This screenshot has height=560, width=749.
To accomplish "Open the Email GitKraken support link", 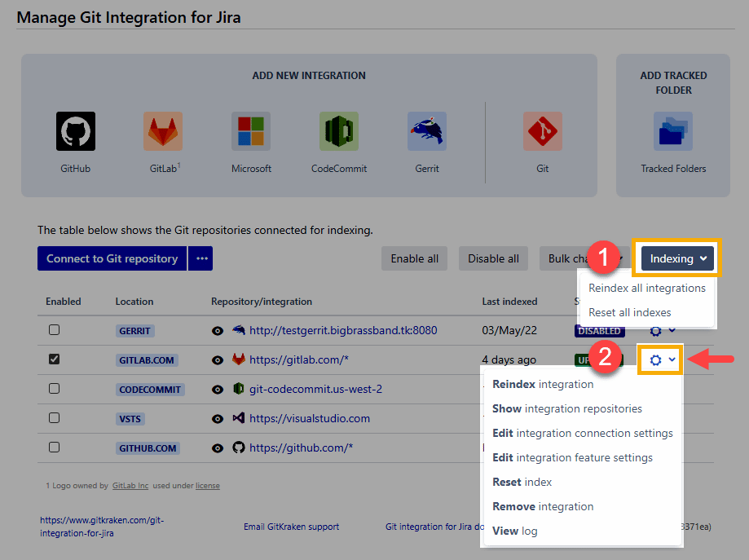I will tap(291, 527).
